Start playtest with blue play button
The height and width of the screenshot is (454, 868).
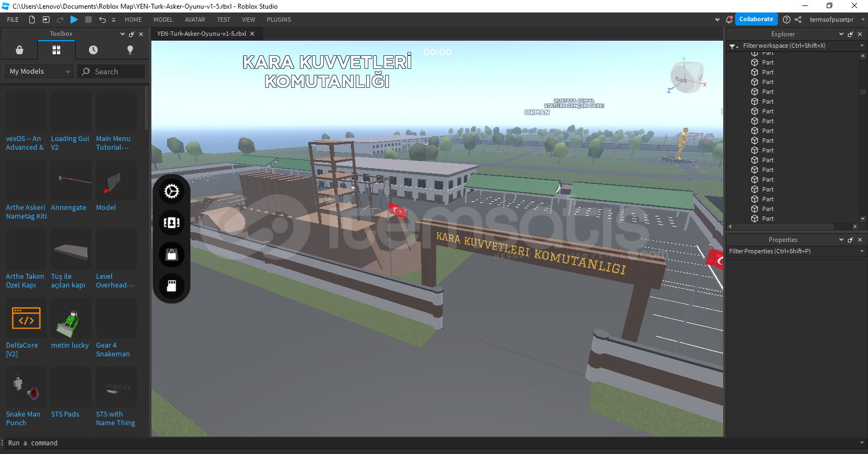pyautogui.click(x=74, y=20)
